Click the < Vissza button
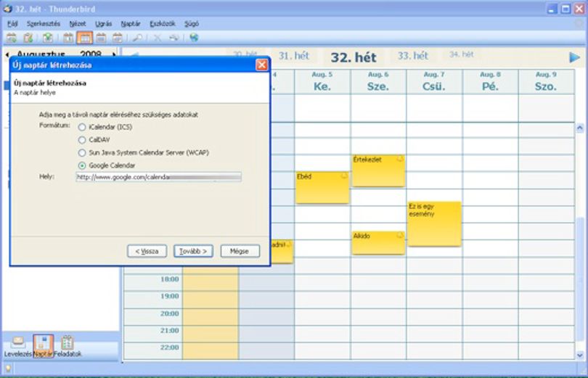Viewport: 588px width, 378px height. coord(147,251)
